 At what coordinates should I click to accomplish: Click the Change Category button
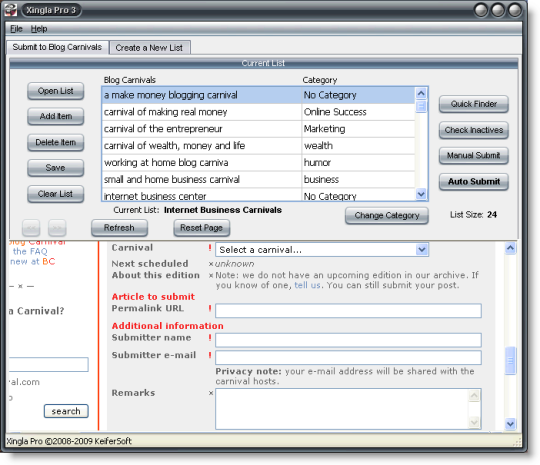(x=387, y=216)
